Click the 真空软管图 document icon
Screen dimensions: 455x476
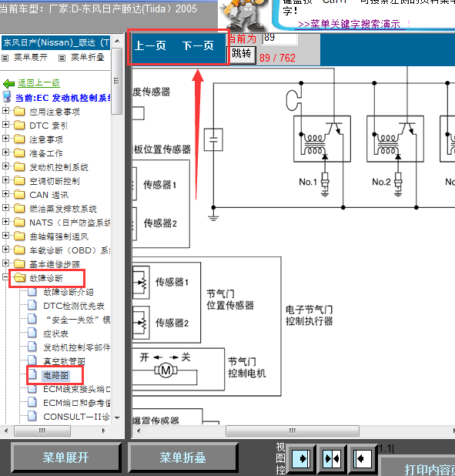click(32, 360)
